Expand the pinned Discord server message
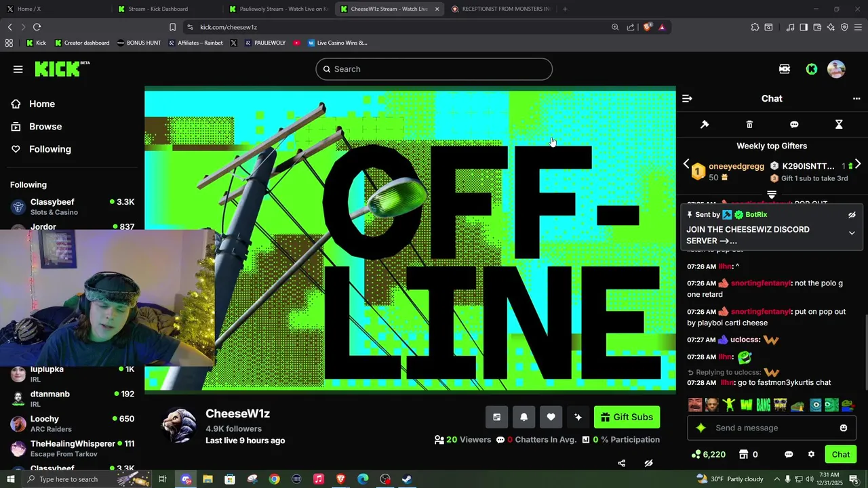The height and width of the screenshot is (488, 868). pos(852,233)
